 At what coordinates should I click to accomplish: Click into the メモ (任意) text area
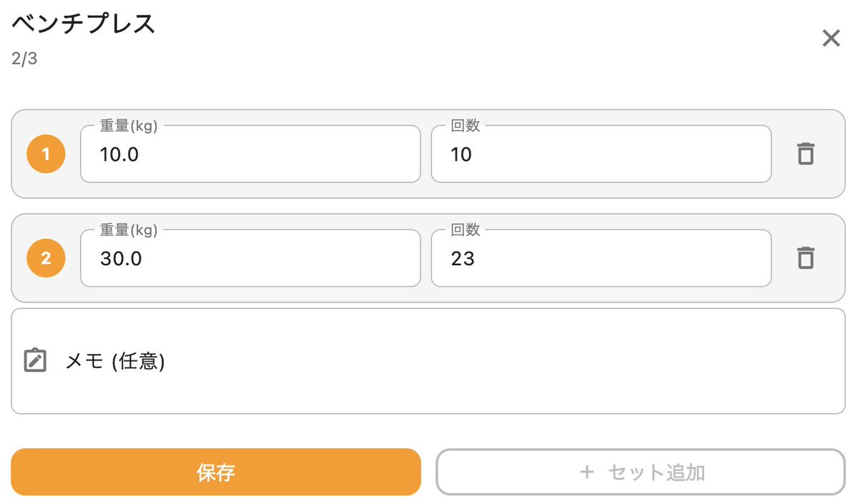point(428,361)
